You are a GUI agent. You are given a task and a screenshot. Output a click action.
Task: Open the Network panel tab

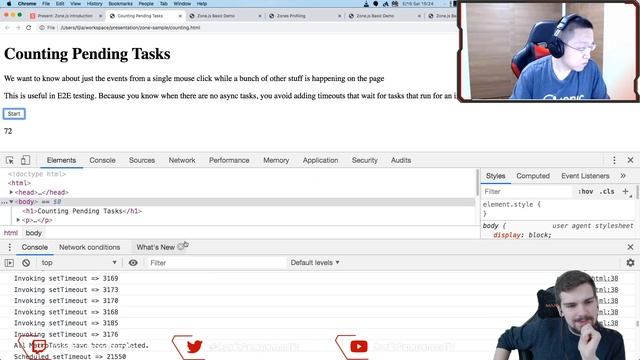coord(182,160)
